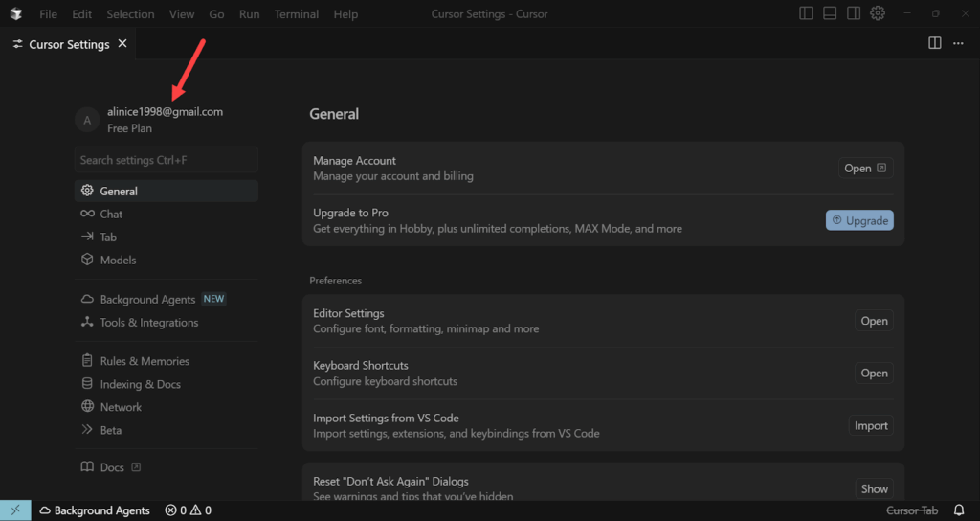Image resolution: width=980 pixels, height=521 pixels.
Task: Select General settings section
Action: 167,191
